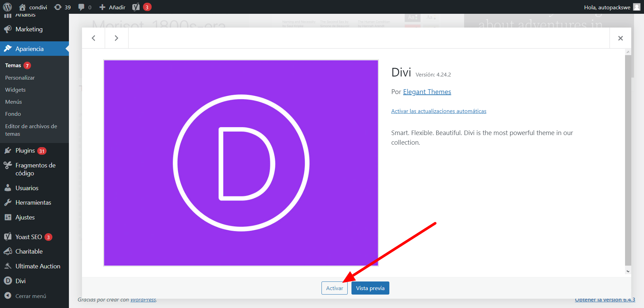Open the condivi site home link

pos(33,7)
